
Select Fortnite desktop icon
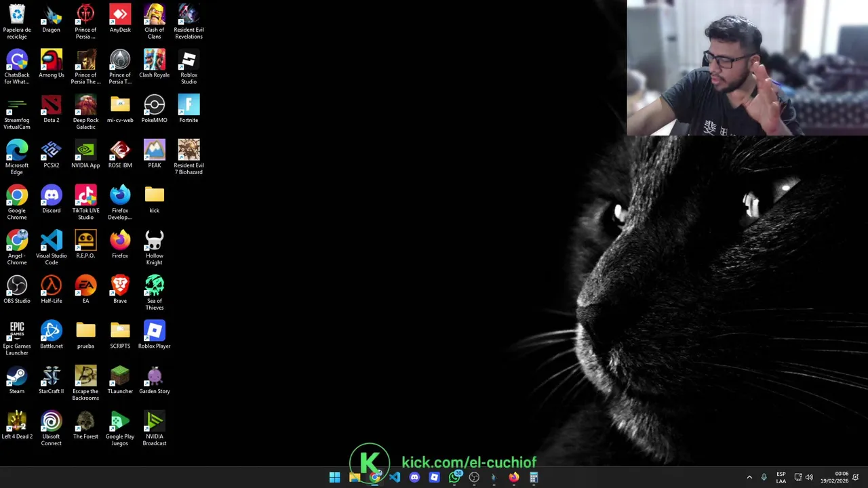click(189, 109)
